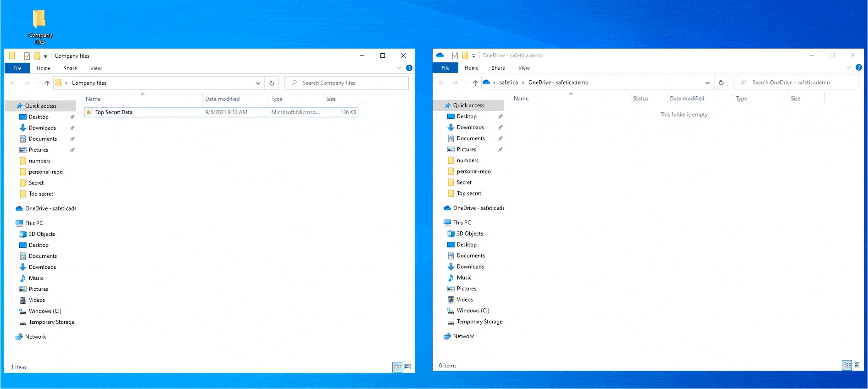
Task: Click the Up arrow in OneDrive window
Action: [x=475, y=83]
